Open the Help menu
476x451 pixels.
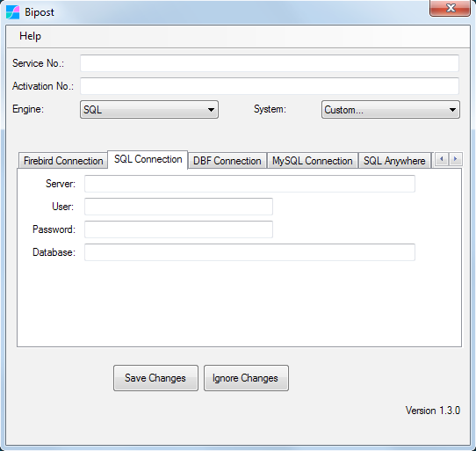tap(30, 36)
